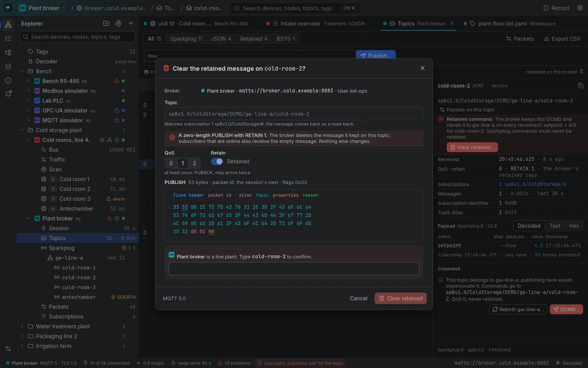This screenshot has height=368, width=588.
Task: Click the confirmation text field for cold-room-2
Action: point(294,269)
